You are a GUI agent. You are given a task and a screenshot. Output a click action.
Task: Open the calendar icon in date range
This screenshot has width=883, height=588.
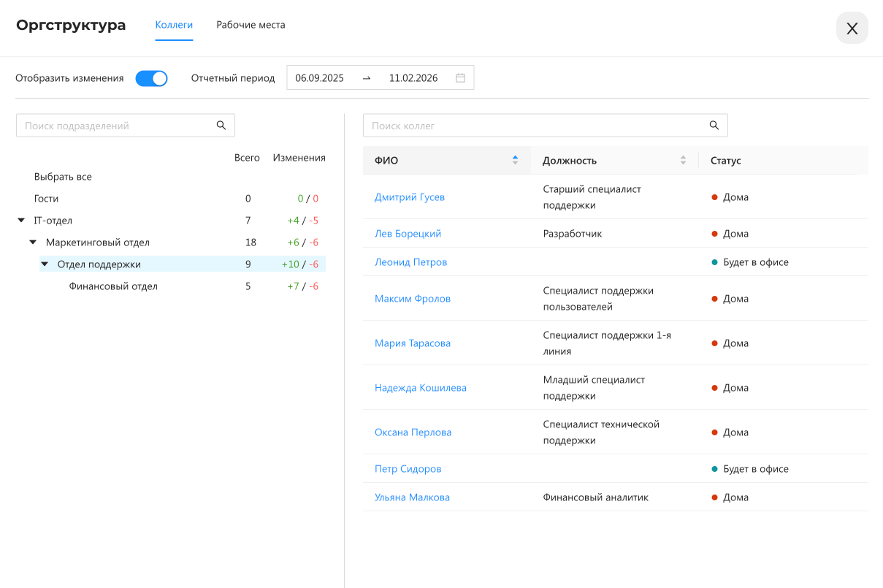tap(460, 78)
